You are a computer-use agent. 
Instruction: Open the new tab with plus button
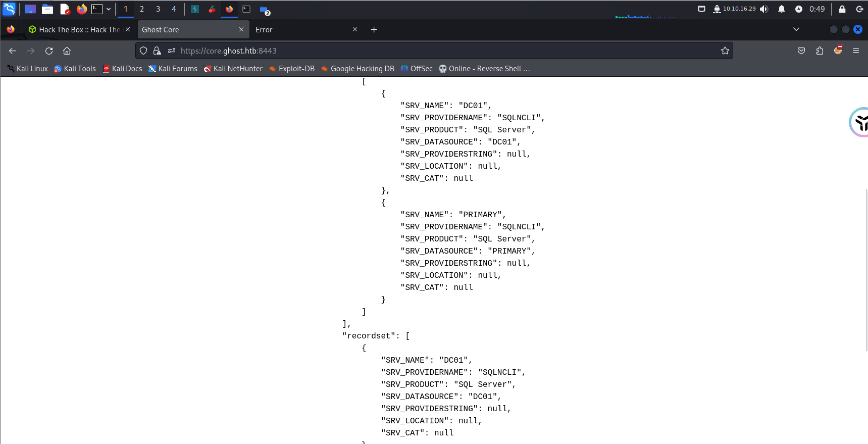coord(374,30)
